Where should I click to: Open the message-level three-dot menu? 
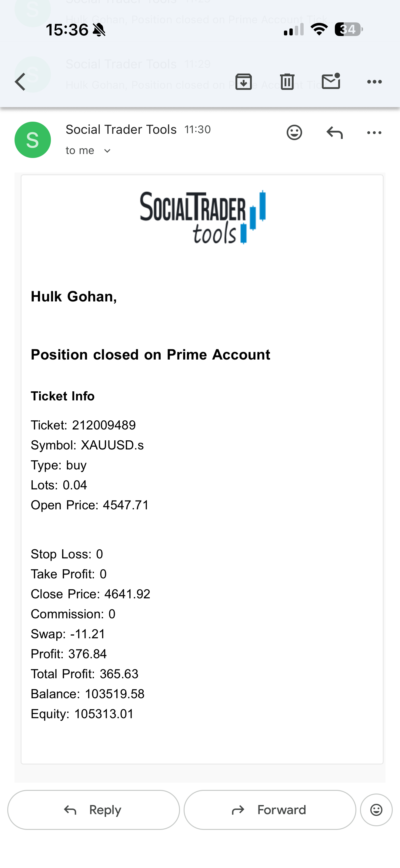coord(374,133)
